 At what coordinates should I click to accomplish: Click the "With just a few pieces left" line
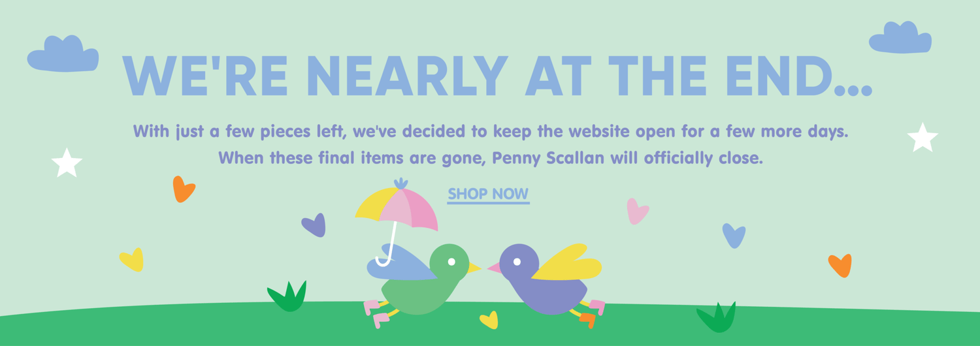(491, 131)
